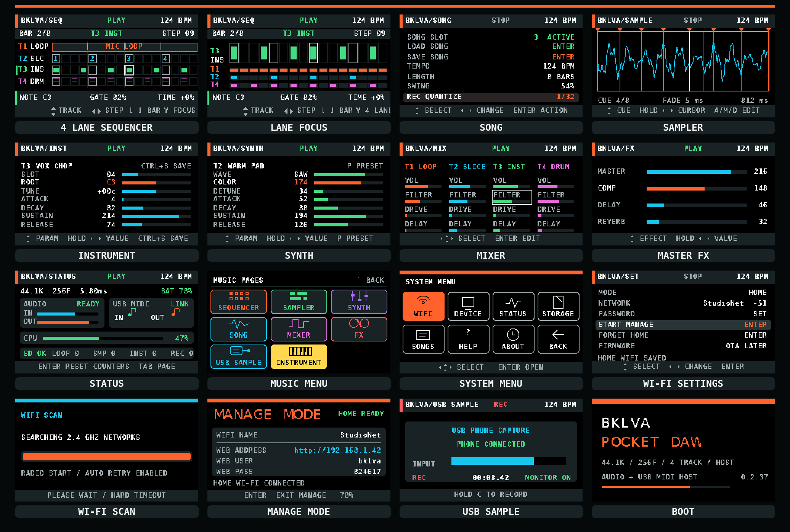Open the Mixer tile in Music Pages
Image resolution: width=790 pixels, height=532 pixels.
[x=299, y=329]
